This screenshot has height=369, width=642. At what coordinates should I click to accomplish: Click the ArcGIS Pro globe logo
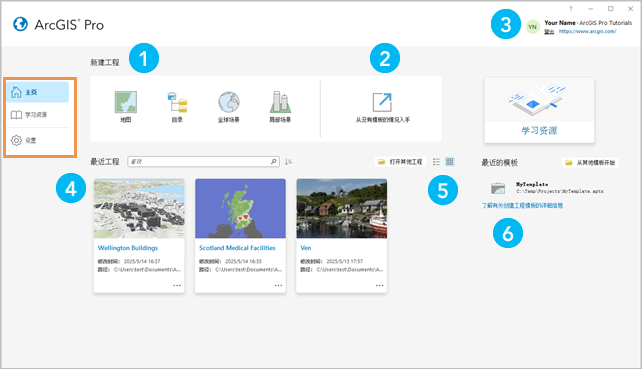pyautogui.click(x=20, y=24)
